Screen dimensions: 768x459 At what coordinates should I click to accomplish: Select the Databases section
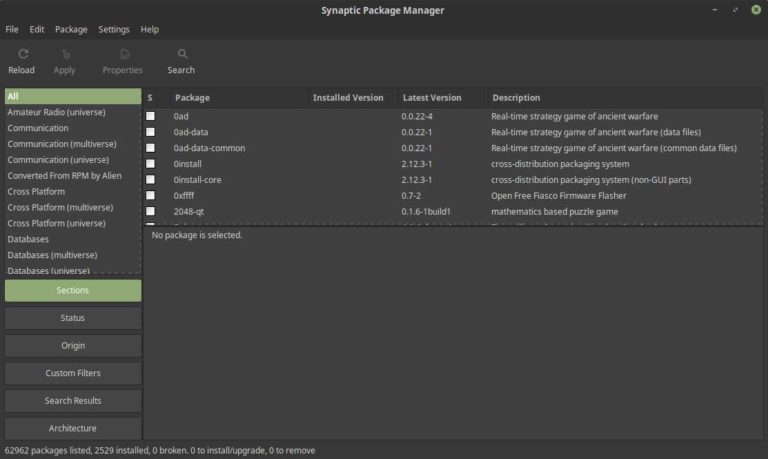(73, 239)
